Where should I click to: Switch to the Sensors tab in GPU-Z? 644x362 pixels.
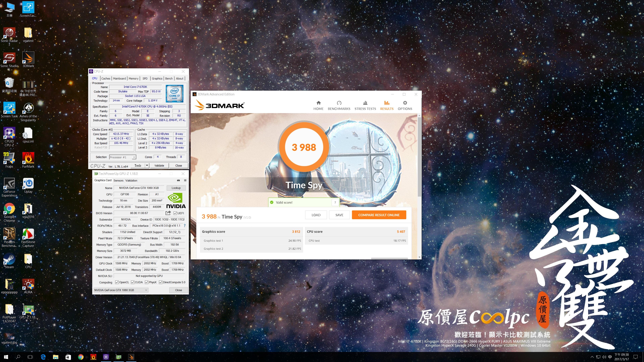pyautogui.click(x=119, y=180)
